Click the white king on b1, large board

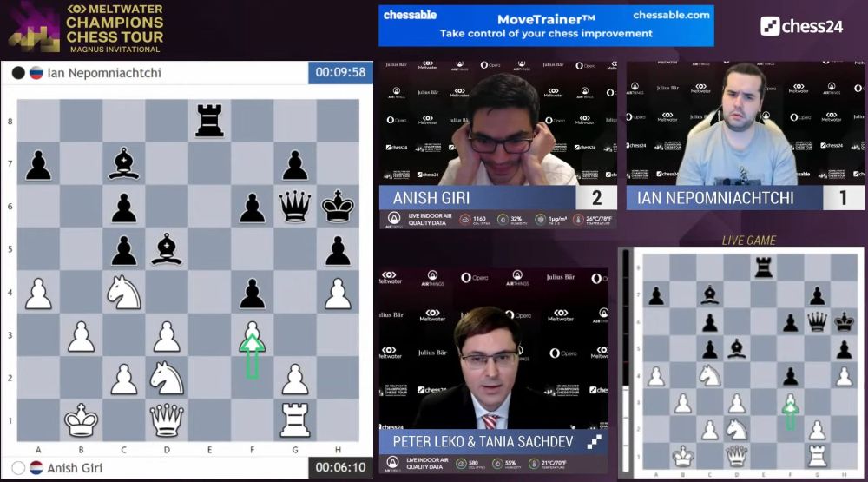pos(82,421)
